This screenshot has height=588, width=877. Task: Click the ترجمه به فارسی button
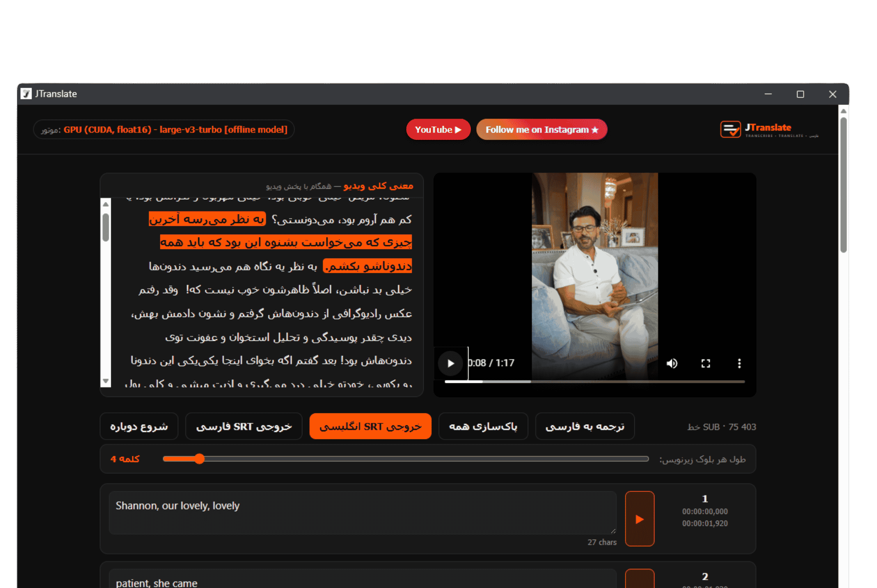pyautogui.click(x=585, y=427)
